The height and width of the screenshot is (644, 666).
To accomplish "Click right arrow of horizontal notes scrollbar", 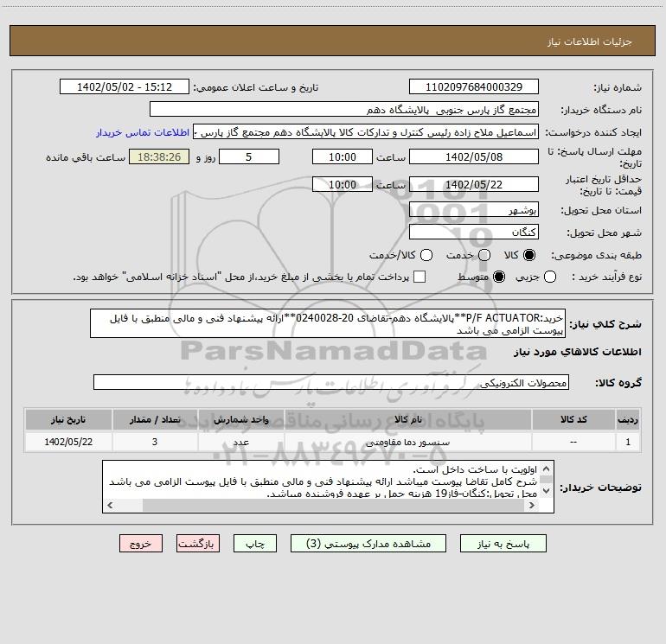I will click(x=531, y=505).
